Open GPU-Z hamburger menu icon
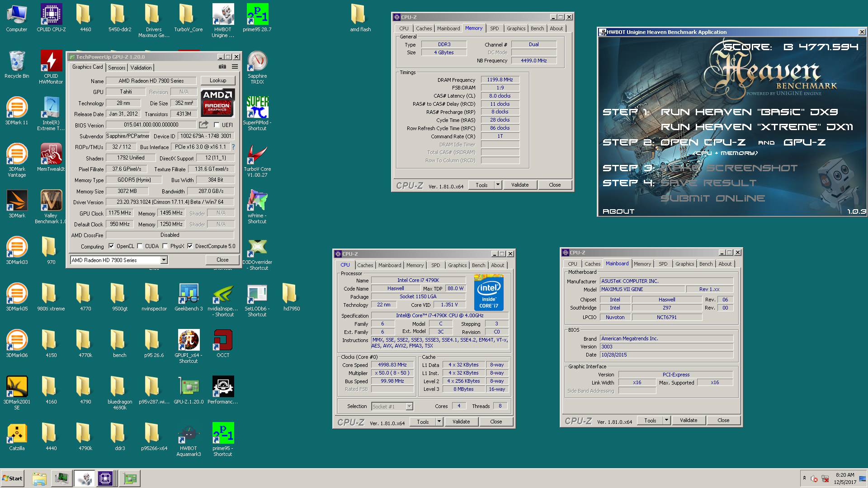Viewport: 868px width, 488px height. click(x=235, y=67)
